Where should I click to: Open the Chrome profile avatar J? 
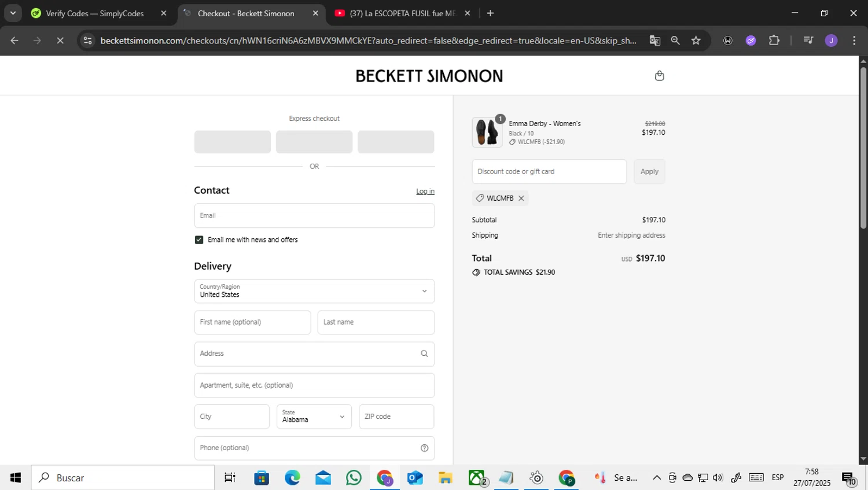(x=831, y=40)
